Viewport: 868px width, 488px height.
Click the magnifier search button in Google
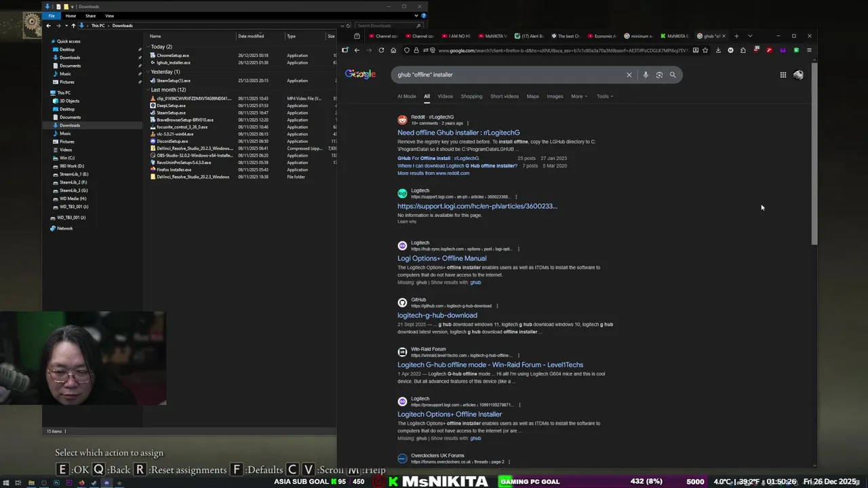pyautogui.click(x=673, y=75)
